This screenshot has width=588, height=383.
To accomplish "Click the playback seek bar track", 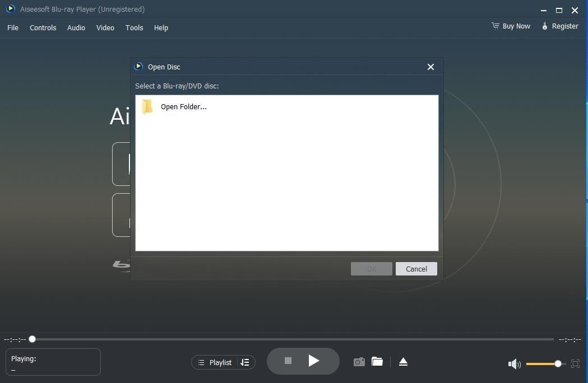I will (x=293, y=339).
